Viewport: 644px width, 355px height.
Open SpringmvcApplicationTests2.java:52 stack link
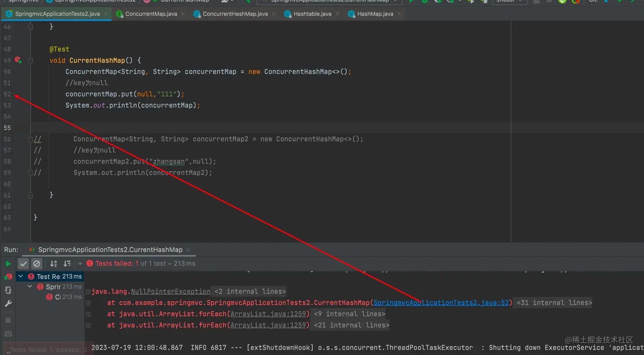click(x=441, y=303)
